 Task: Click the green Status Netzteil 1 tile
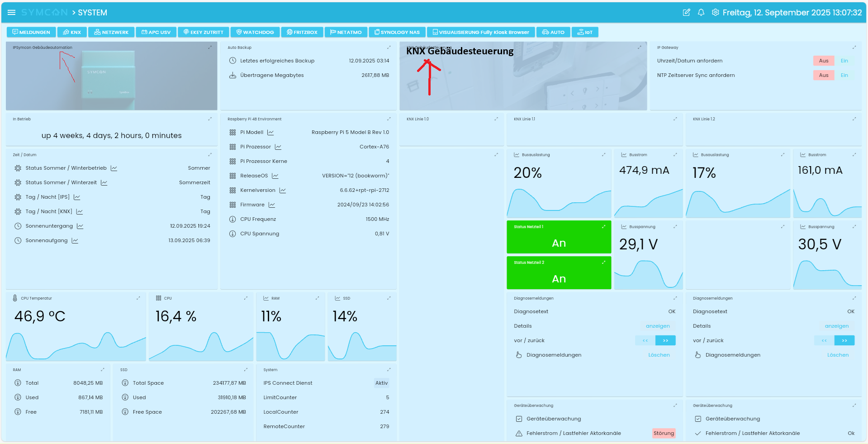pos(559,238)
